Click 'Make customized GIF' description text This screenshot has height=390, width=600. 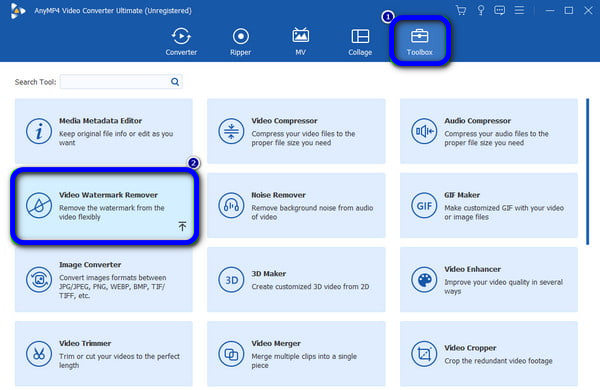(x=504, y=212)
